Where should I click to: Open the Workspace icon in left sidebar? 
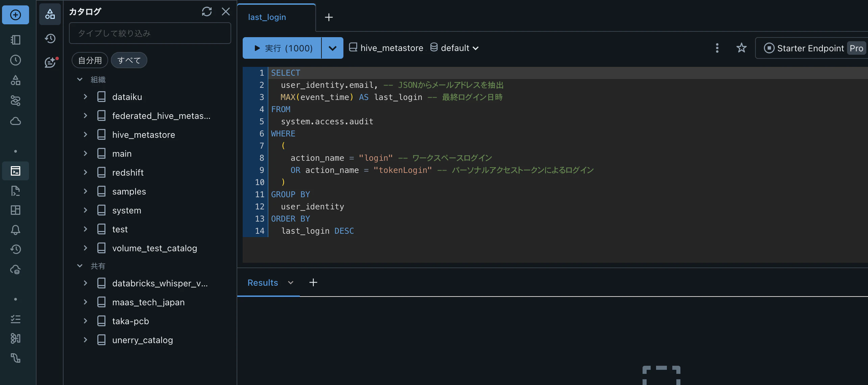(x=16, y=40)
